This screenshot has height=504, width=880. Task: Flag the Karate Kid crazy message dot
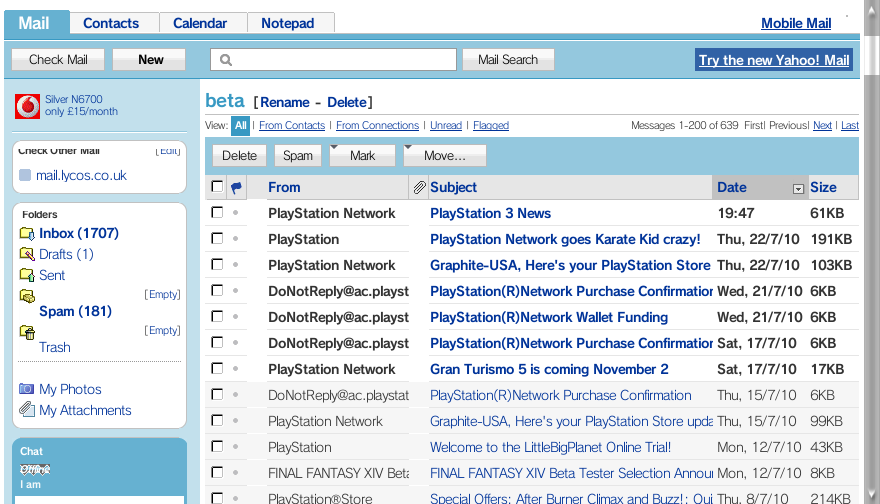[236, 239]
